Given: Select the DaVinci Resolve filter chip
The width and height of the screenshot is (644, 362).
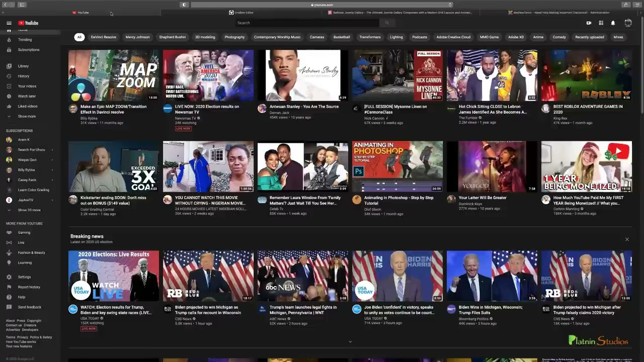Looking at the screenshot, I should pyautogui.click(x=103, y=37).
